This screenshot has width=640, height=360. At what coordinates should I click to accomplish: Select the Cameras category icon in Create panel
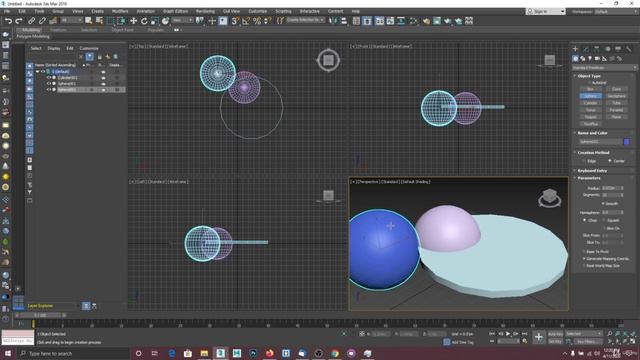[597, 59]
